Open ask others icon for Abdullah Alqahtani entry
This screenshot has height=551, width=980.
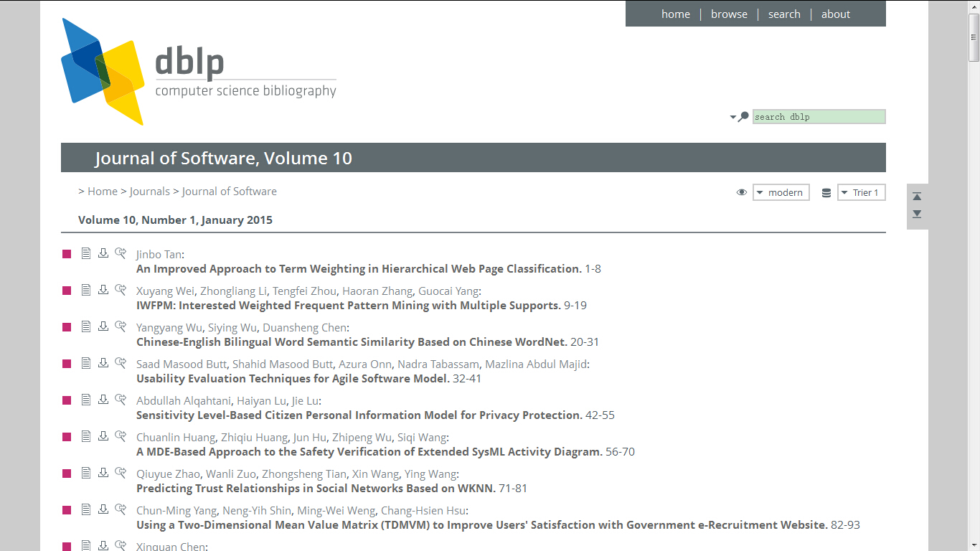tap(121, 399)
